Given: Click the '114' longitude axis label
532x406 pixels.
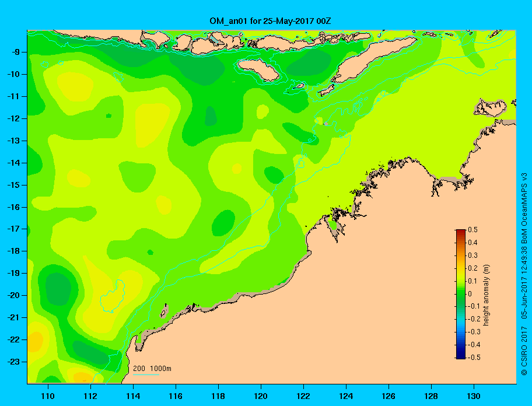Looking at the screenshot, I should (x=133, y=396).
